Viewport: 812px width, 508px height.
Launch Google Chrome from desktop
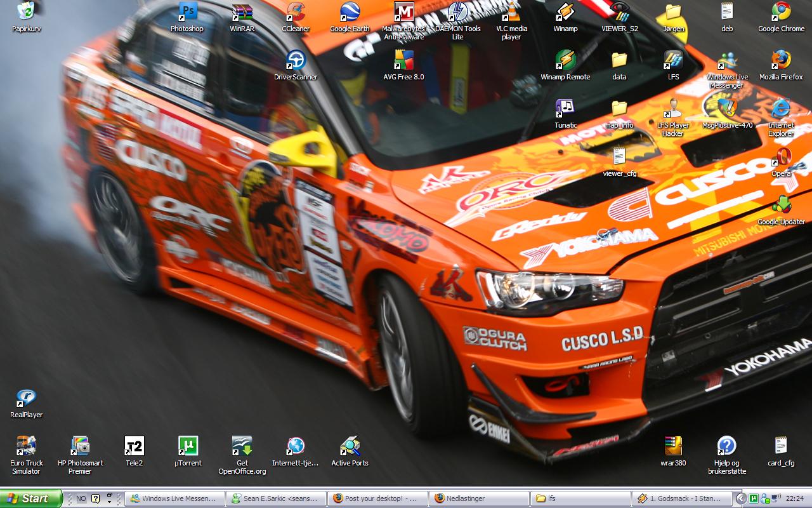point(782,17)
